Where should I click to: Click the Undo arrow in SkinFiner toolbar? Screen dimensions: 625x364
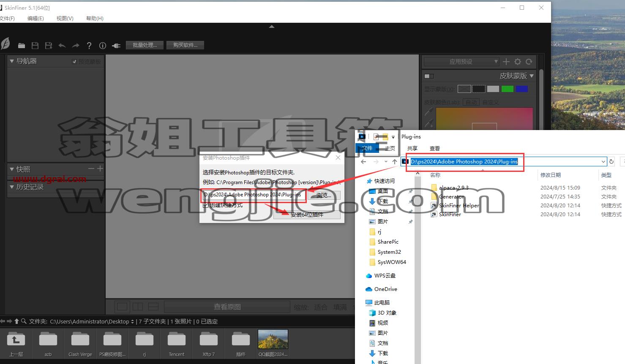[x=62, y=46]
